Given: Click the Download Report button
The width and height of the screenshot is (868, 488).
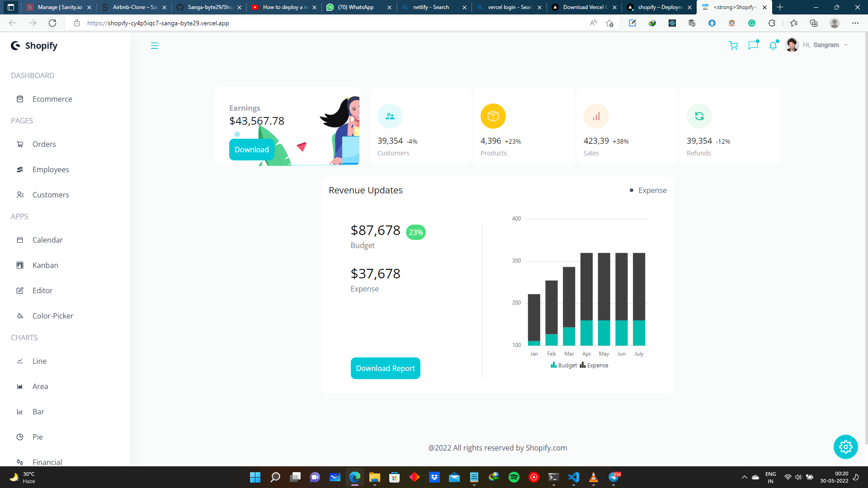Looking at the screenshot, I should [x=385, y=368].
